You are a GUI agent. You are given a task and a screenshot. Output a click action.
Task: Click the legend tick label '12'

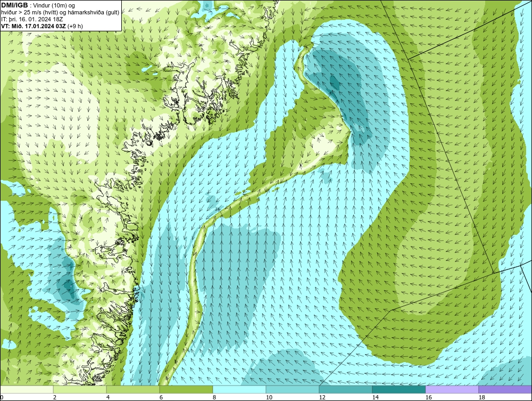click(322, 397)
